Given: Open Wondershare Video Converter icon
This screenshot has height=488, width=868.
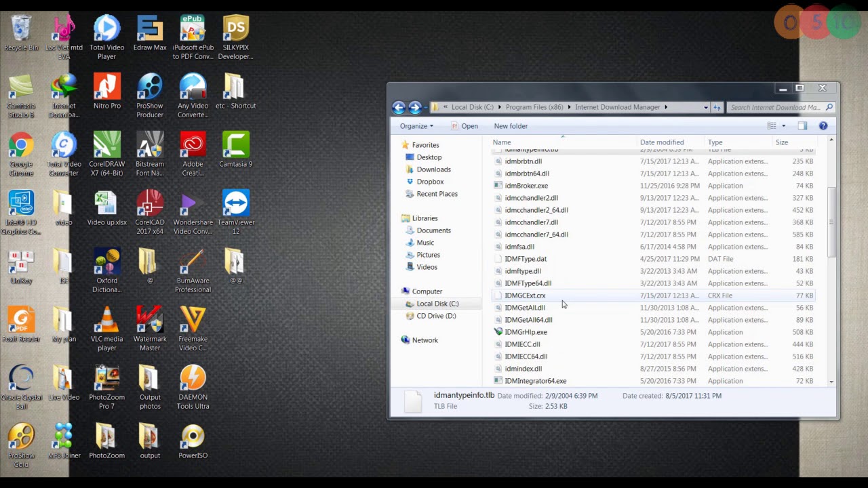Looking at the screenshot, I should (193, 212).
